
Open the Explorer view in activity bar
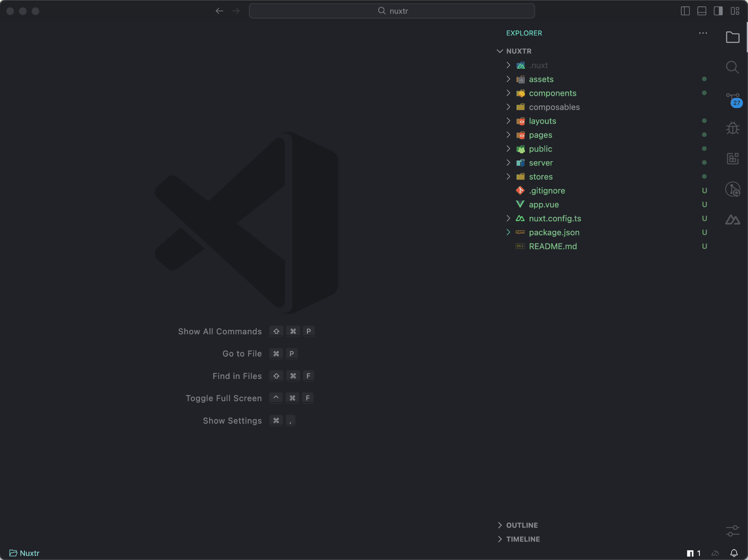(x=732, y=37)
